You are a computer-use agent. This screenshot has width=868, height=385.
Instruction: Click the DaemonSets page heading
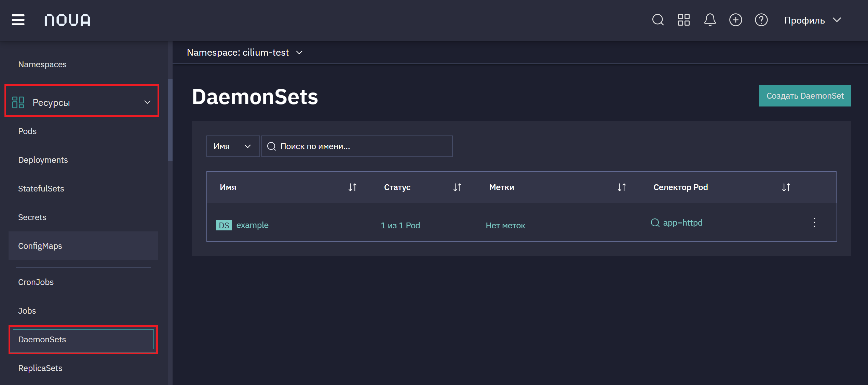point(255,96)
